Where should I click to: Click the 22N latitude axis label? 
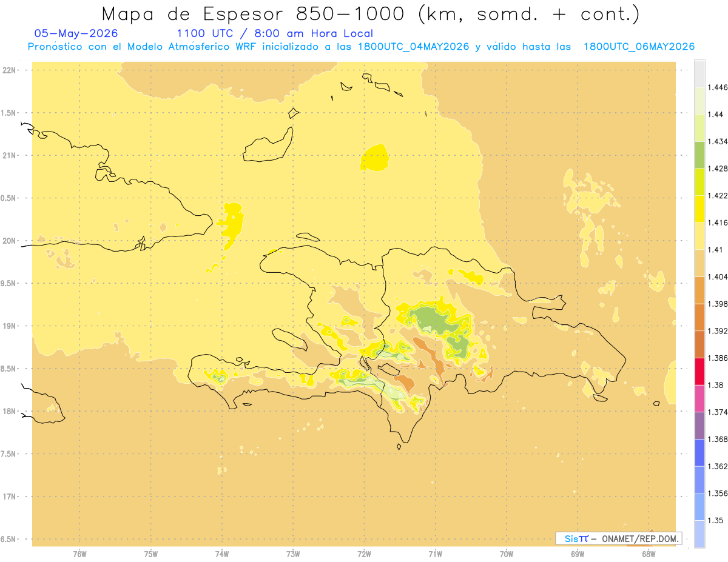point(8,70)
